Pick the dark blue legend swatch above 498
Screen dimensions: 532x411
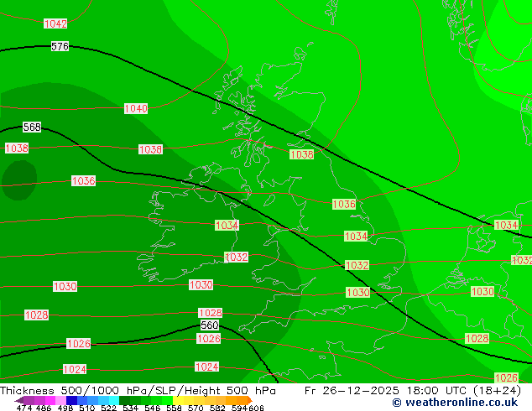pyautogui.click(x=71, y=400)
